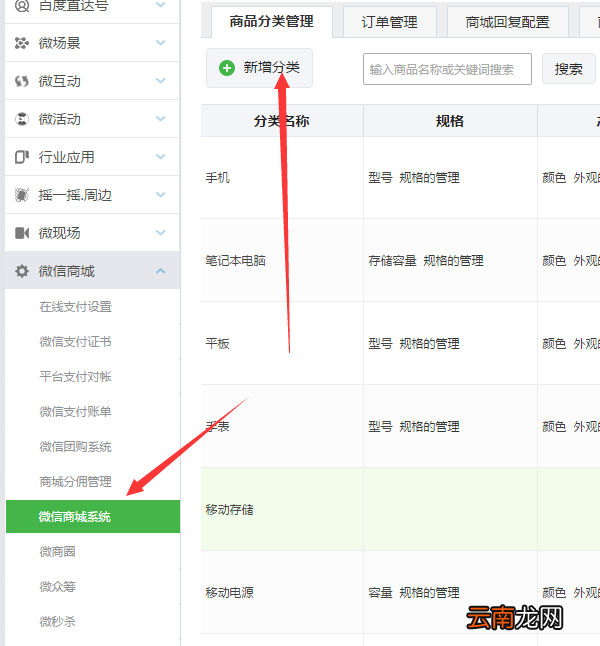600x646 pixels.
Task: Click the 新增分类 button
Action: click(259, 68)
